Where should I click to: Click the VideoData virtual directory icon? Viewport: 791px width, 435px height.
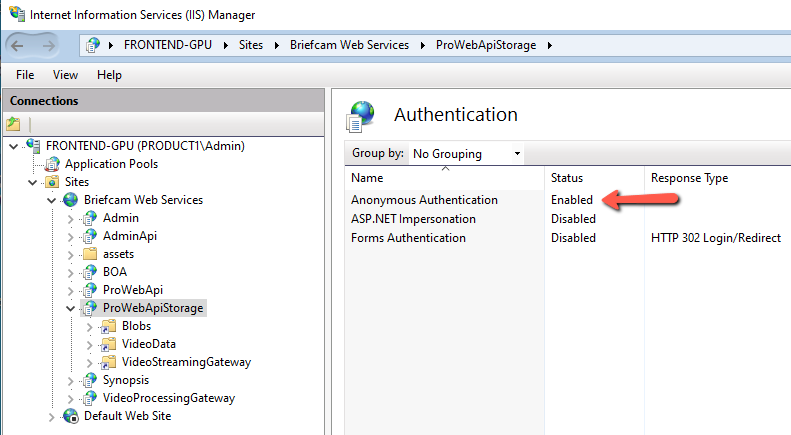108,344
